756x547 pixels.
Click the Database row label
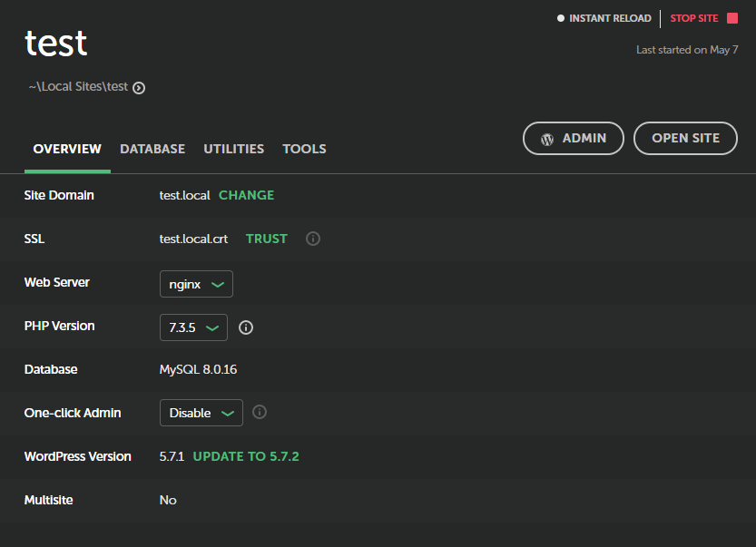[x=51, y=369]
